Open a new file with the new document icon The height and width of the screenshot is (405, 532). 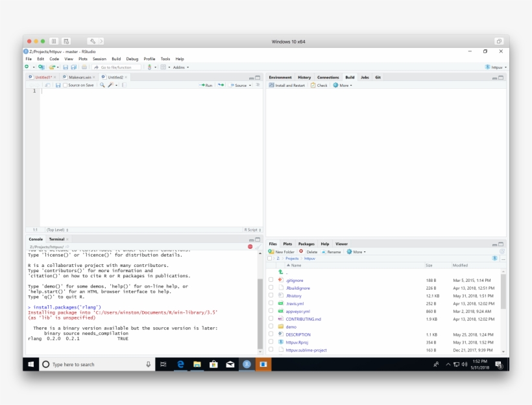coord(27,67)
